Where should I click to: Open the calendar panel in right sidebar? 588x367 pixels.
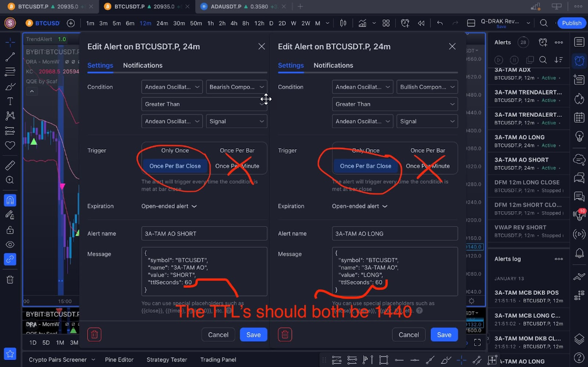click(x=579, y=117)
